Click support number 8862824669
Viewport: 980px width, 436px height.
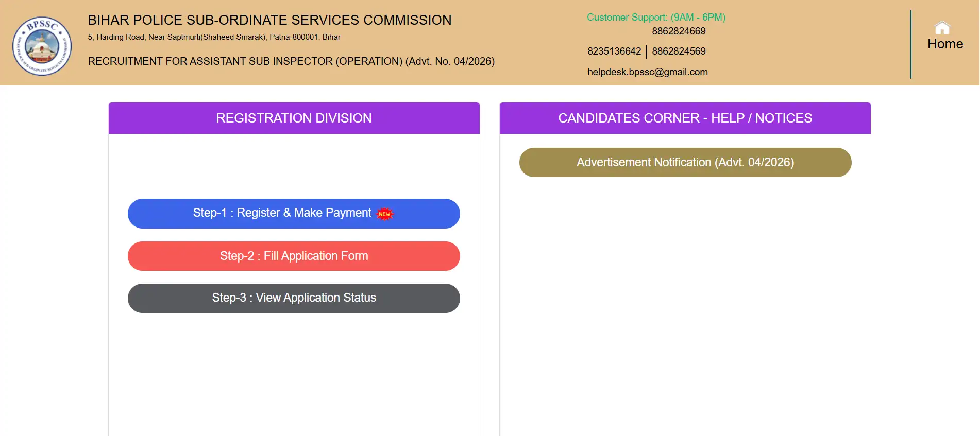tap(679, 31)
